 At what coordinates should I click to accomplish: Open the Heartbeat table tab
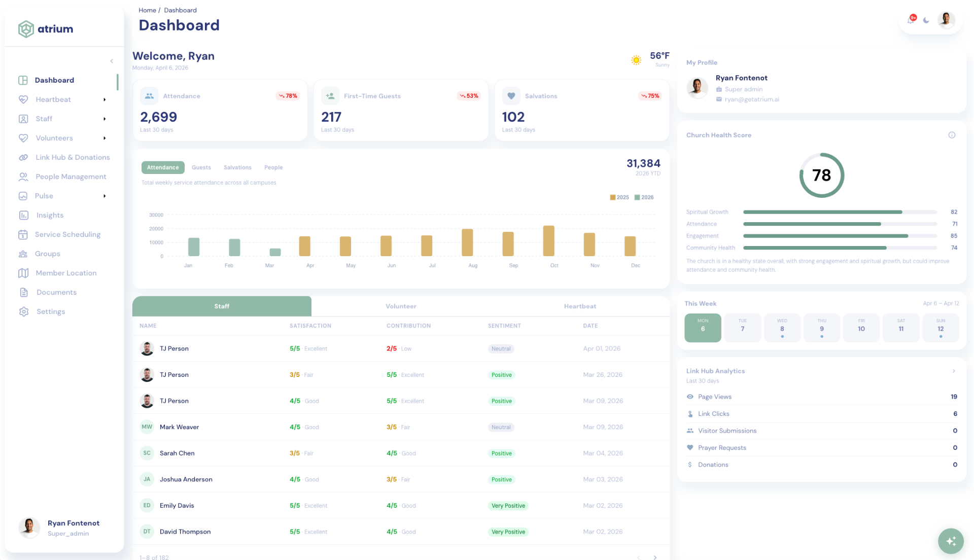click(580, 306)
